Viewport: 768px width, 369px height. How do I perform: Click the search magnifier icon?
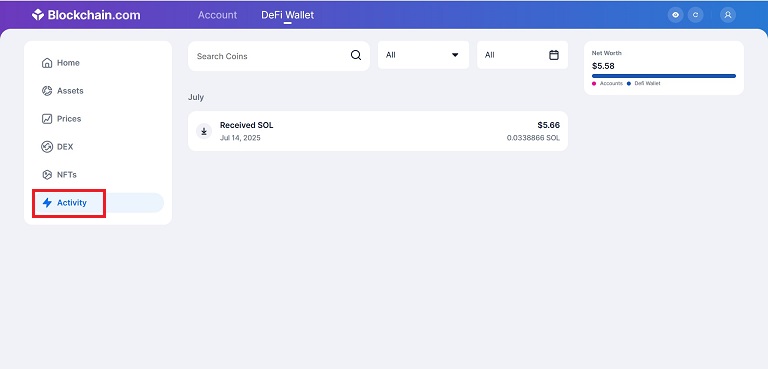(x=356, y=55)
